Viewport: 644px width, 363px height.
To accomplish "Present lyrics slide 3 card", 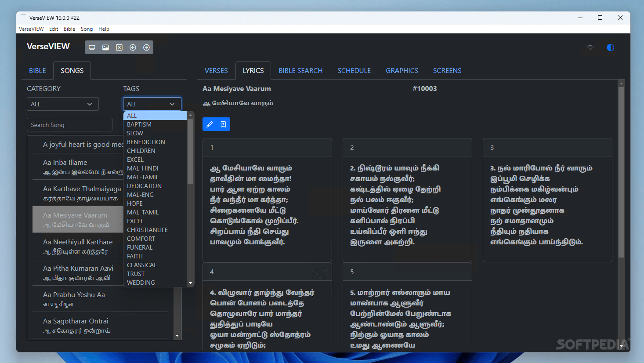I will (x=547, y=200).
